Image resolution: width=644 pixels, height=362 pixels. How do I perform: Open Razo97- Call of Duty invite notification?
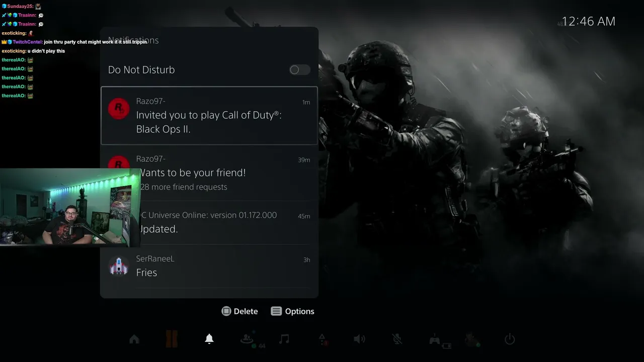(209, 116)
